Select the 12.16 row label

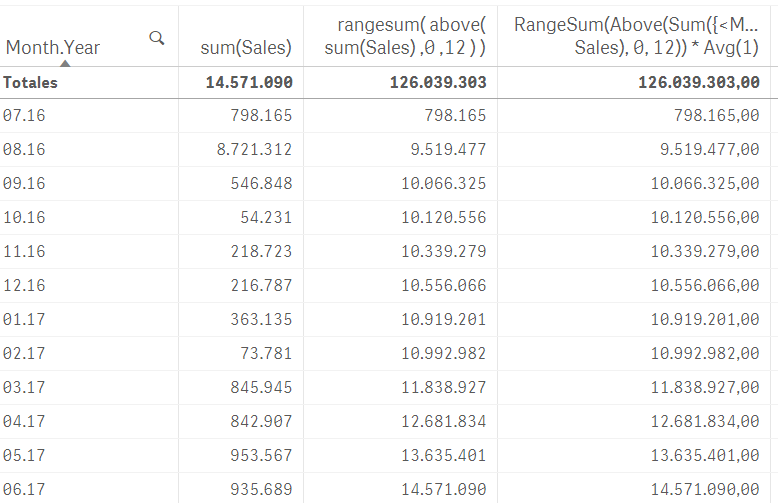(x=24, y=286)
